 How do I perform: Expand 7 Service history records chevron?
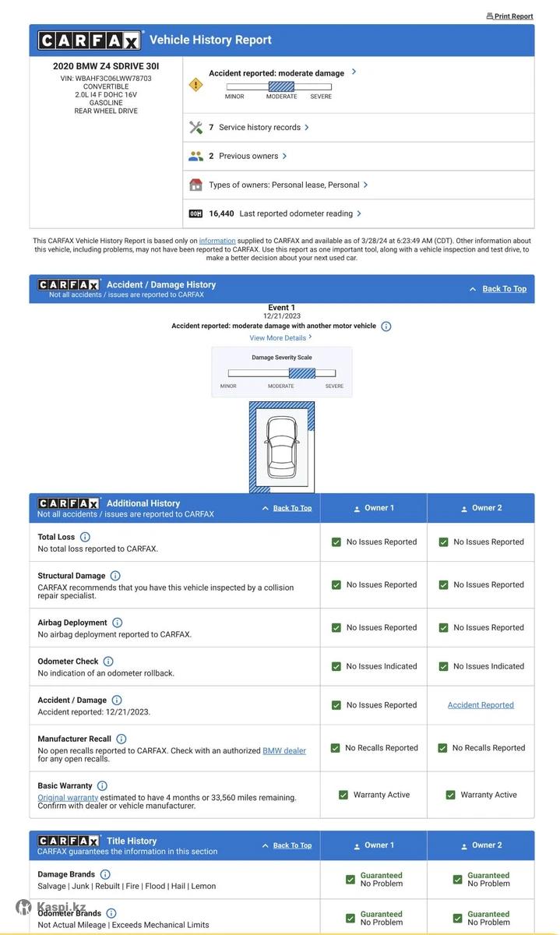(307, 127)
